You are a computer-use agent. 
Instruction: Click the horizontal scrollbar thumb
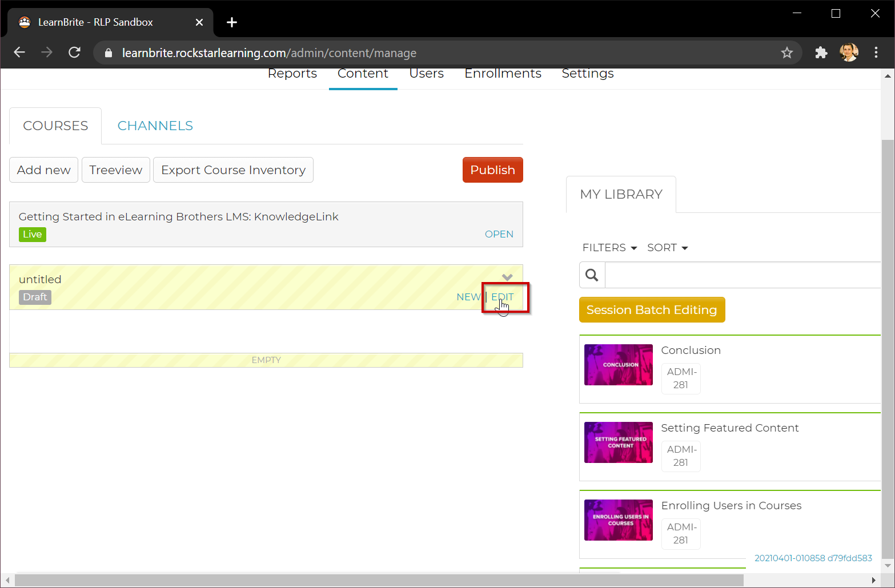379,581
